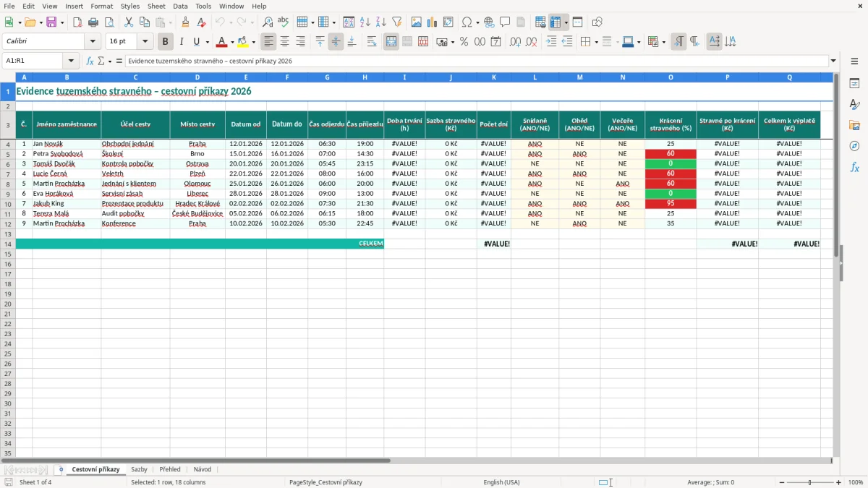868x488 pixels.
Task: Run the spelling check
Action: (x=284, y=22)
